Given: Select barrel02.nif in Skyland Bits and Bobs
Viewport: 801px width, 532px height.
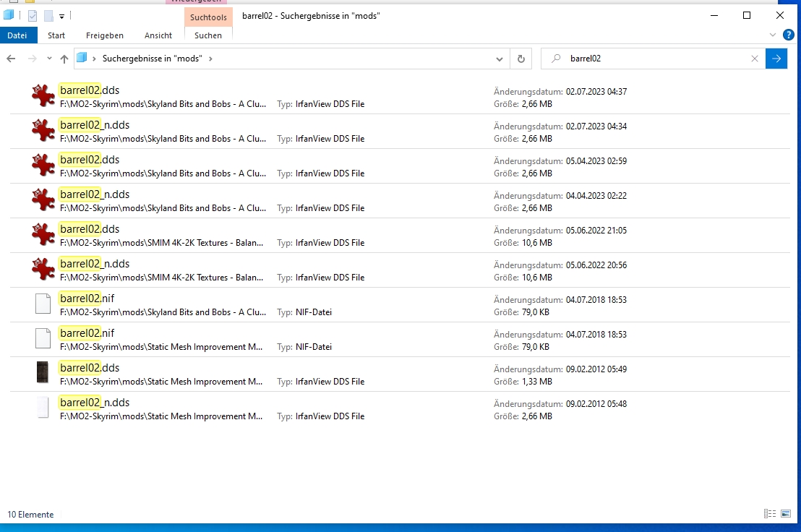Looking at the screenshot, I should click(400, 305).
